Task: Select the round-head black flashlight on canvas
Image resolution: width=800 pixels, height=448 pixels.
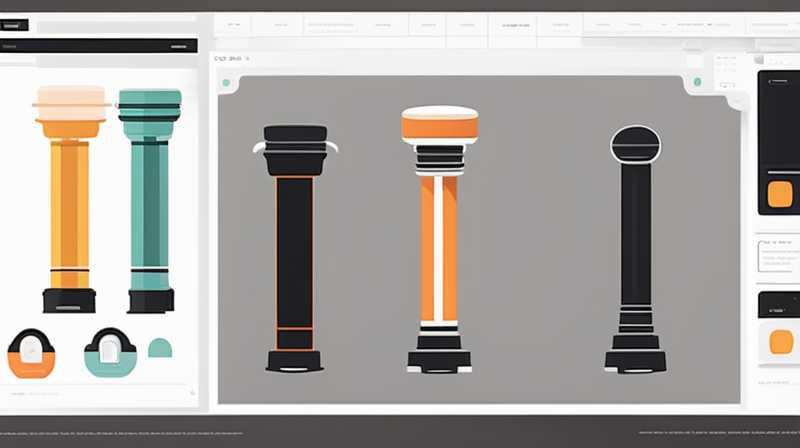Action: [635, 250]
